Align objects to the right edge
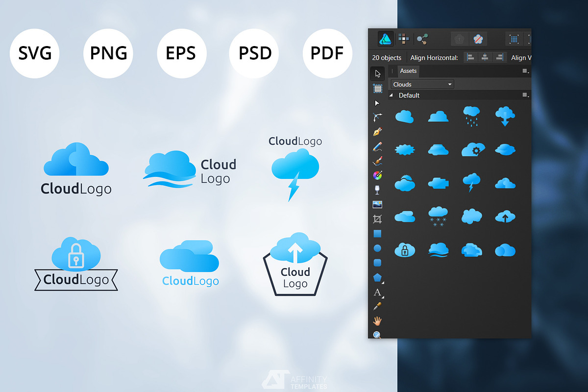 click(499, 57)
